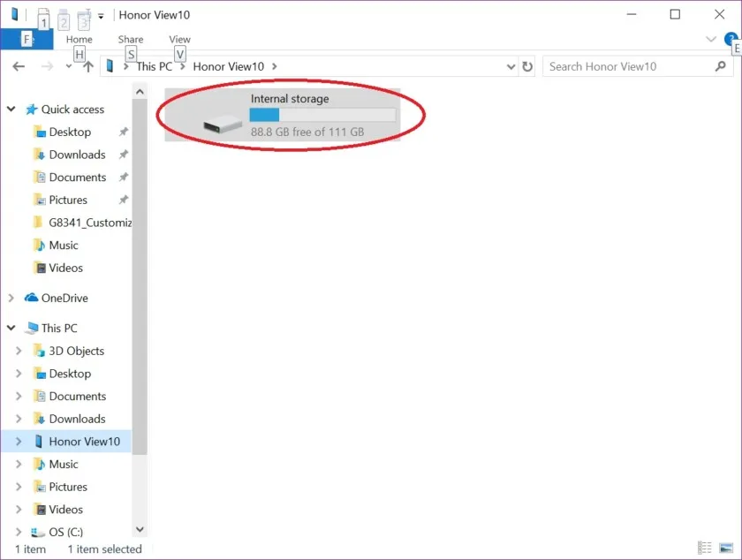The image size is (742, 560).
Task: Switch to Details view layout
Action: pos(705,549)
